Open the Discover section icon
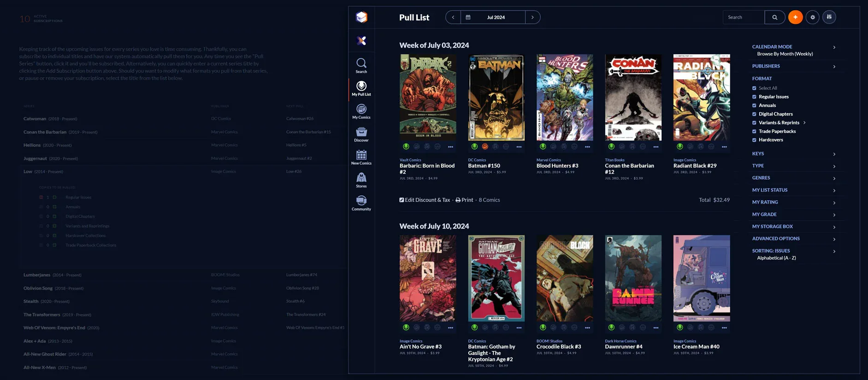Image resolution: width=868 pixels, height=380 pixels. coord(361,134)
